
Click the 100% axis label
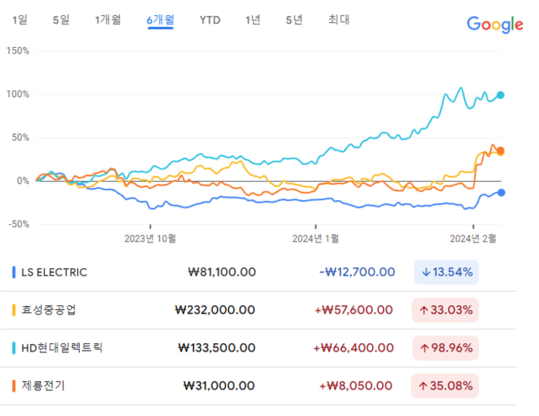(x=18, y=94)
